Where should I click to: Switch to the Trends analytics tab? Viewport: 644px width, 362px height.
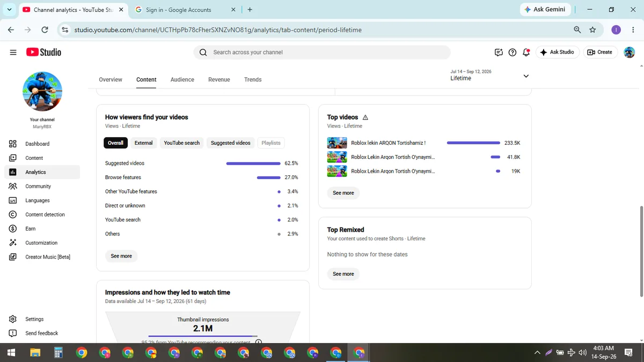pyautogui.click(x=253, y=79)
